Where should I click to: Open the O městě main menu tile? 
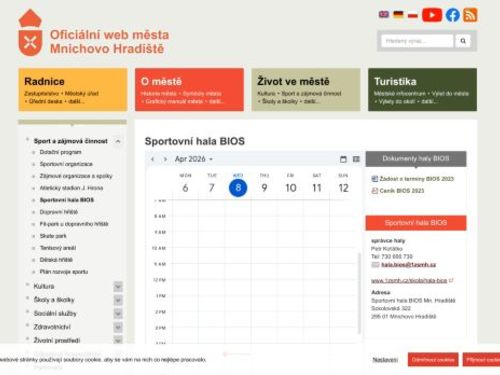click(189, 90)
